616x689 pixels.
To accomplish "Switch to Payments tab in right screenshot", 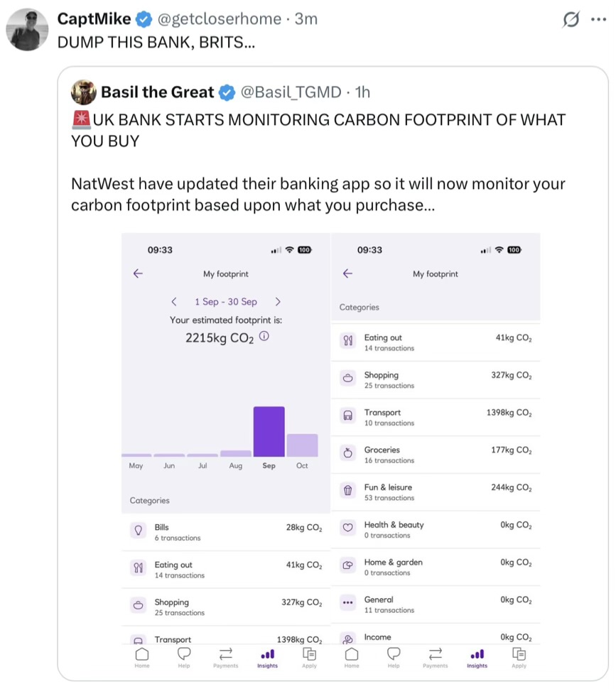I will click(435, 657).
